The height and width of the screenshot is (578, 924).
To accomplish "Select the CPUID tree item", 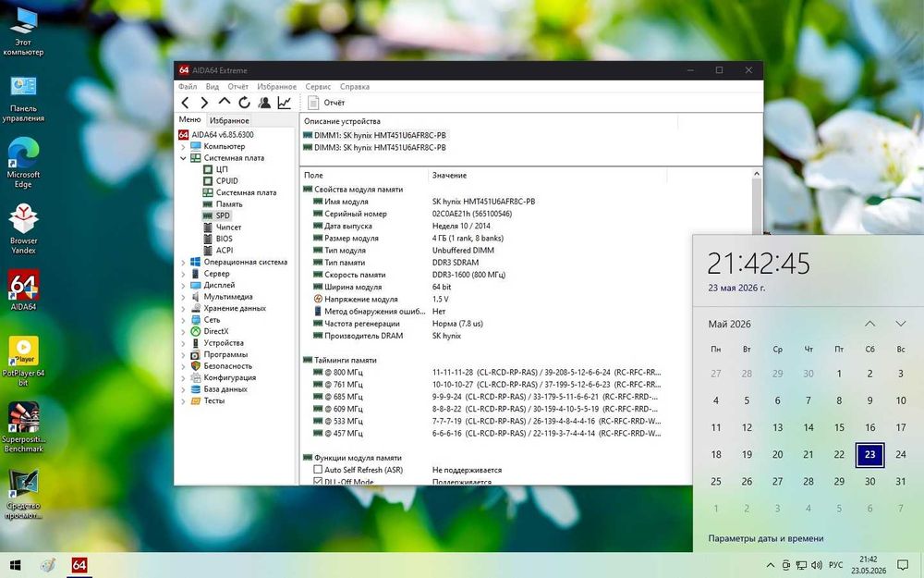I will coord(227,181).
